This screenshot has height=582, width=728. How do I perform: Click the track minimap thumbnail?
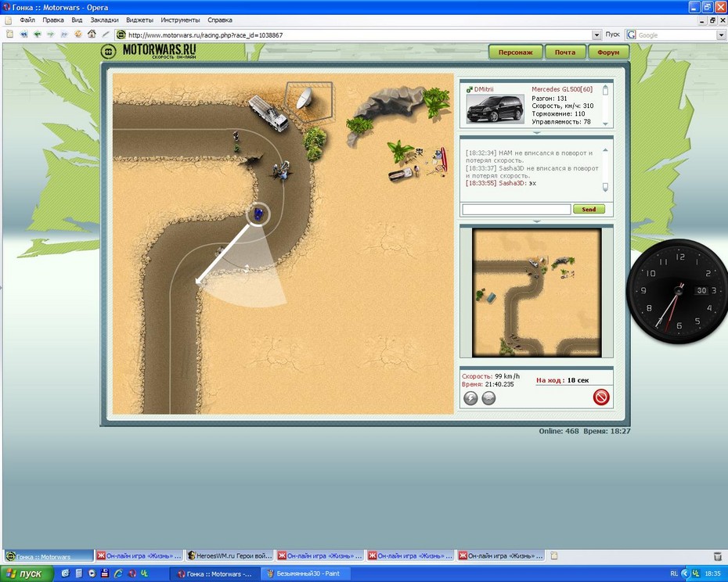[537, 293]
